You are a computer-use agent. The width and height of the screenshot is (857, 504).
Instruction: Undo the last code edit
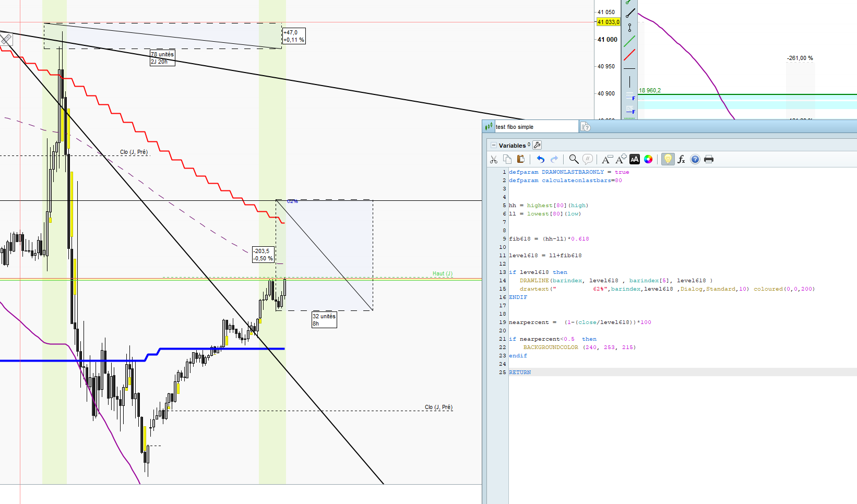coord(541,159)
